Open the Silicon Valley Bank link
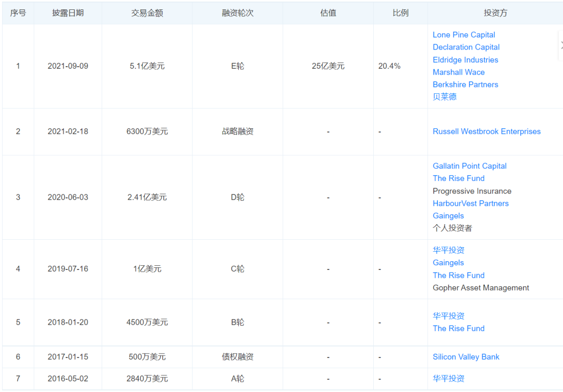The image size is (563, 392). pos(466,357)
